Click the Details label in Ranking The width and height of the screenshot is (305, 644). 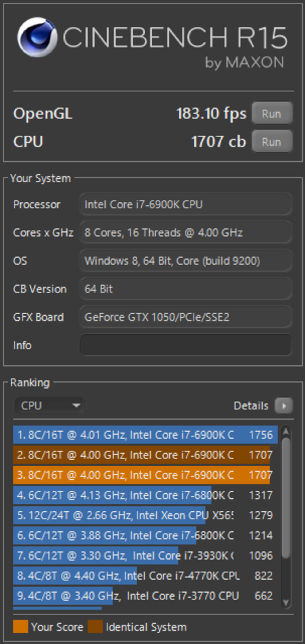point(251,406)
